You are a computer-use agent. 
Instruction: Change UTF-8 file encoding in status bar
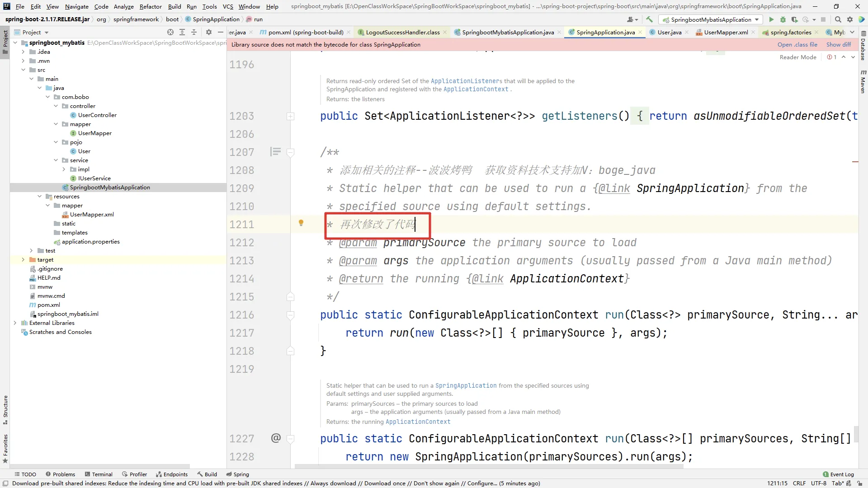point(818,483)
